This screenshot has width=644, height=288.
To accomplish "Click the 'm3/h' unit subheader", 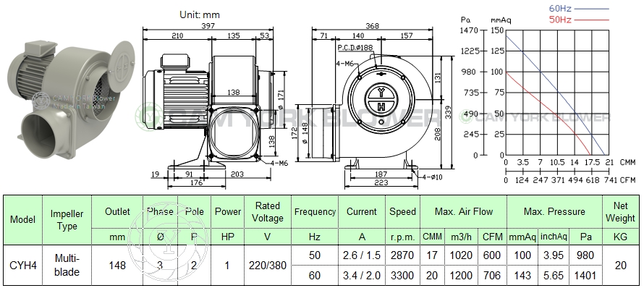I will tap(461, 237).
